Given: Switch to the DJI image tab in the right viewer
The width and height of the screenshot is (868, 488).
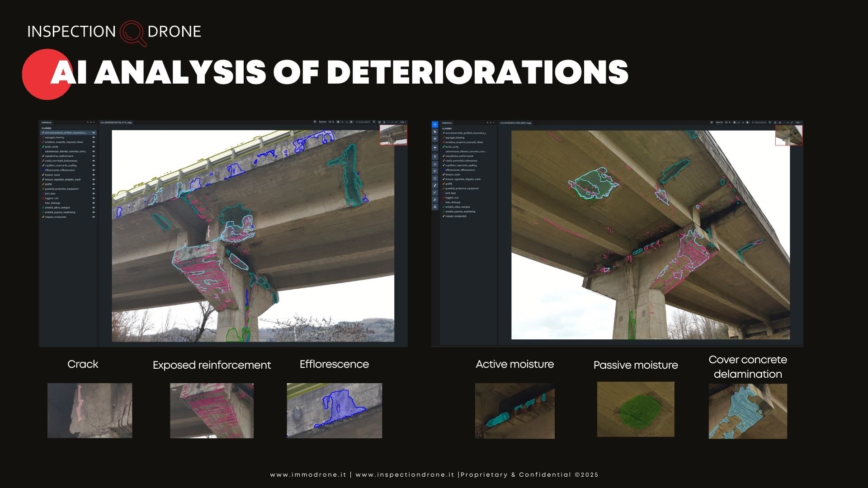Looking at the screenshot, I should 515,122.
